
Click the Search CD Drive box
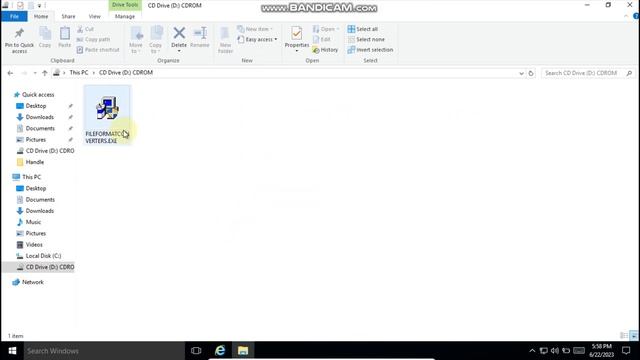[x=588, y=73]
